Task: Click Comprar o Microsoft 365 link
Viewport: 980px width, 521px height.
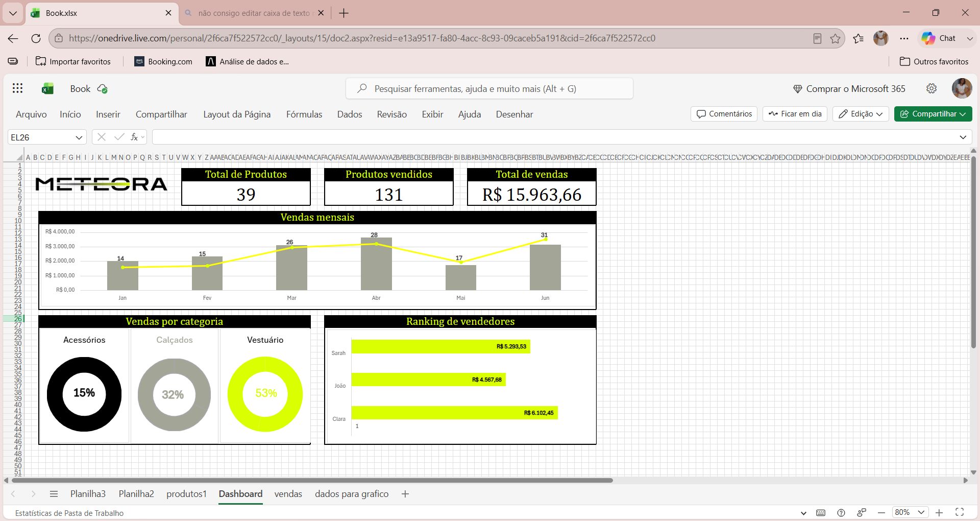Action: pos(849,89)
